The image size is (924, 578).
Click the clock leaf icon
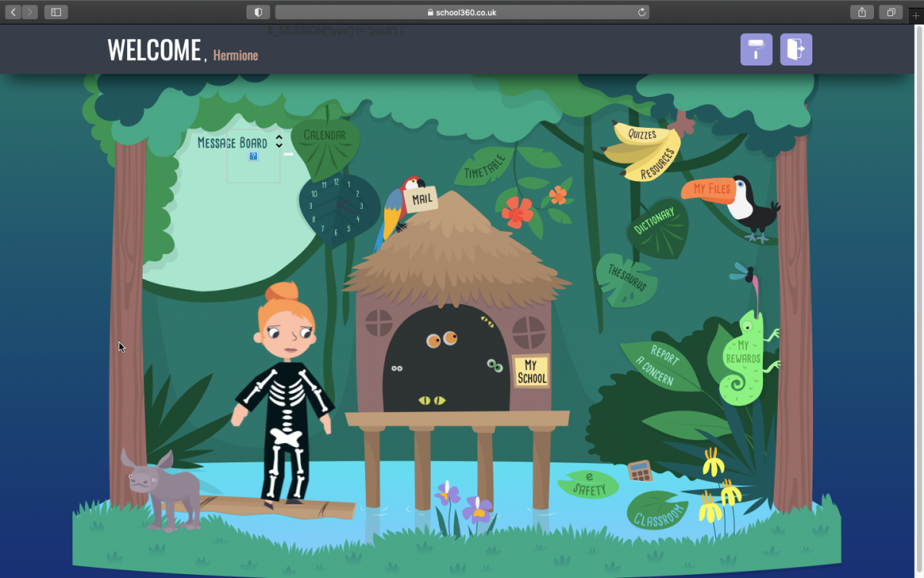click(337, 207)
